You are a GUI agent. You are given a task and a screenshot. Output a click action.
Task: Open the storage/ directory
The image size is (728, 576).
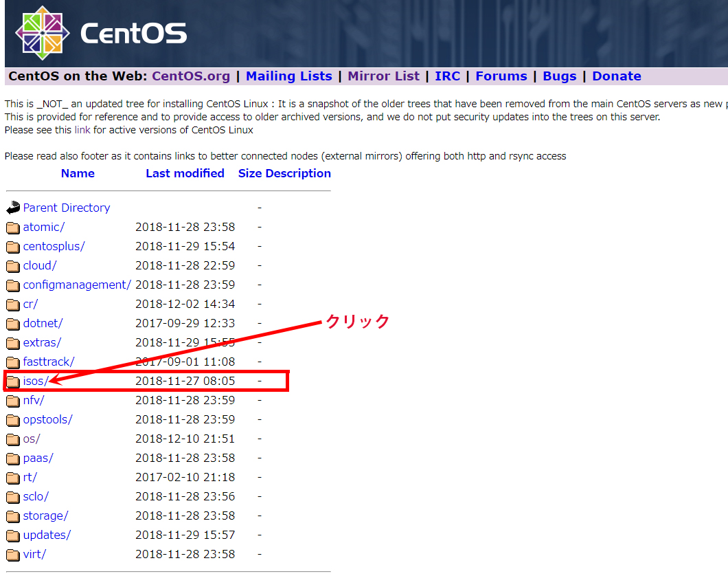[x=45, y=516]
